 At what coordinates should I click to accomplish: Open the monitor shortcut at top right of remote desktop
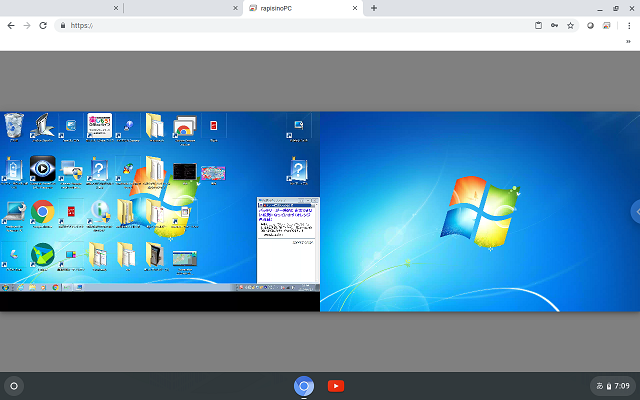tap(298, 127)
